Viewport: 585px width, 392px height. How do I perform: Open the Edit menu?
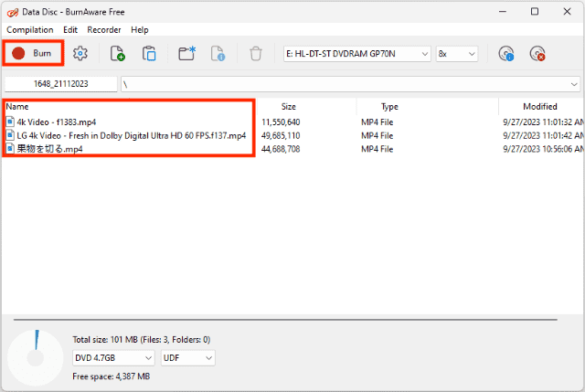pos(70,30)
